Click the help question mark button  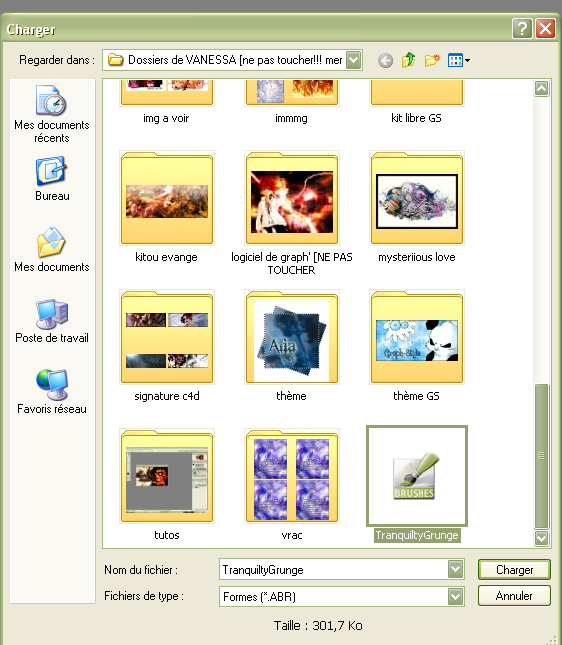pyautogui.click(x=523, y=29)
